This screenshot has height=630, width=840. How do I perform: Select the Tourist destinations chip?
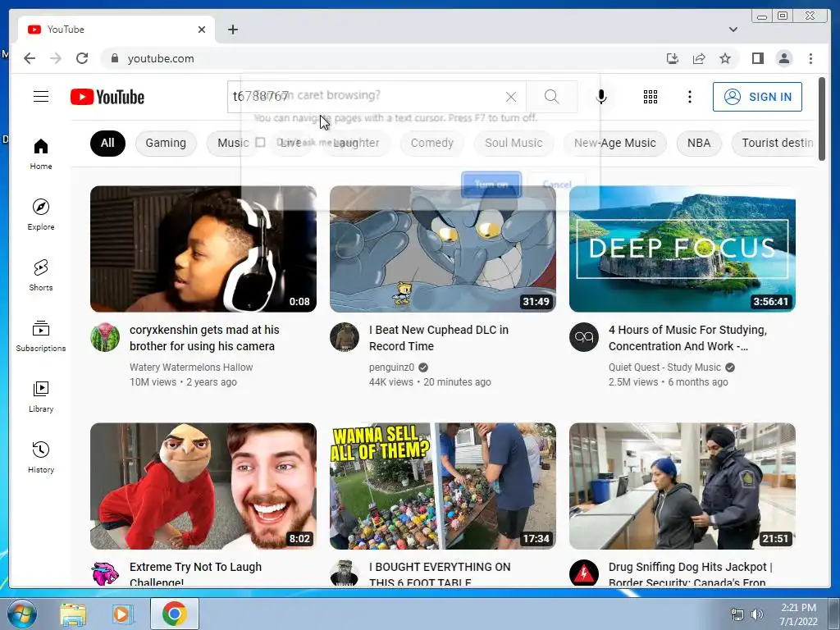[x=775, y=143]
